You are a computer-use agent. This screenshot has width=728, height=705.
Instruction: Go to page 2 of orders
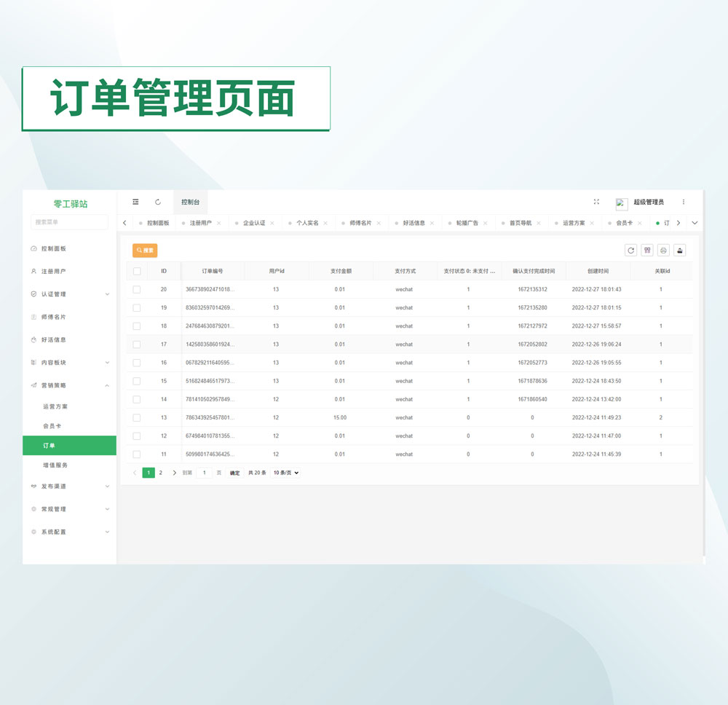161,473
